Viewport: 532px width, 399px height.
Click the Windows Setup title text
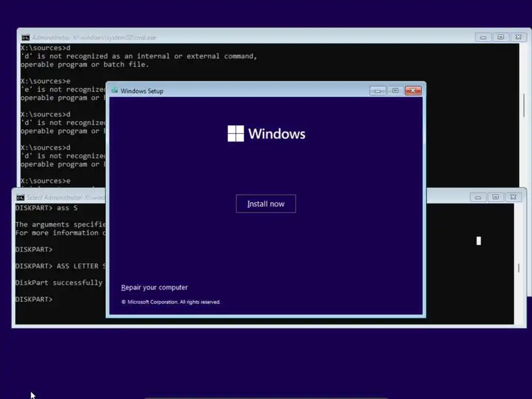pos(142,91)
